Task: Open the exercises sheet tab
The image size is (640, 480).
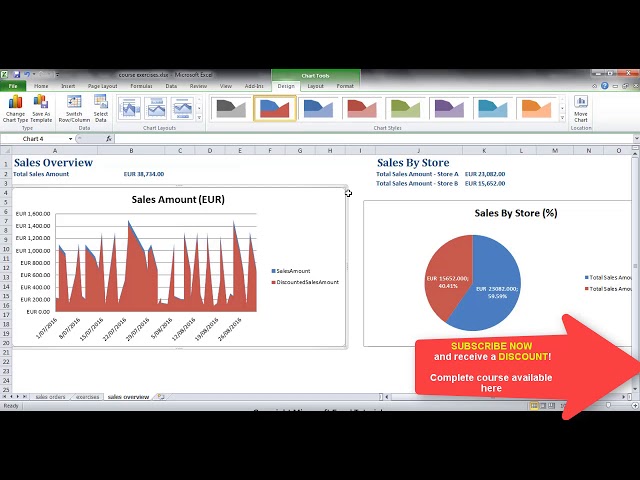Action: click(x=87, y=397)
